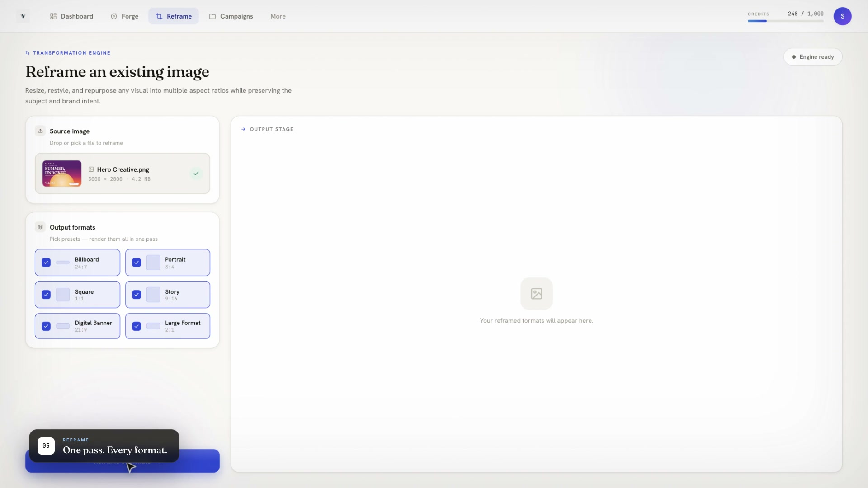The image size is (868, 488).
Task: Click the 'Your reframed formats will appear here' text
Action: (x=537, y=321)
